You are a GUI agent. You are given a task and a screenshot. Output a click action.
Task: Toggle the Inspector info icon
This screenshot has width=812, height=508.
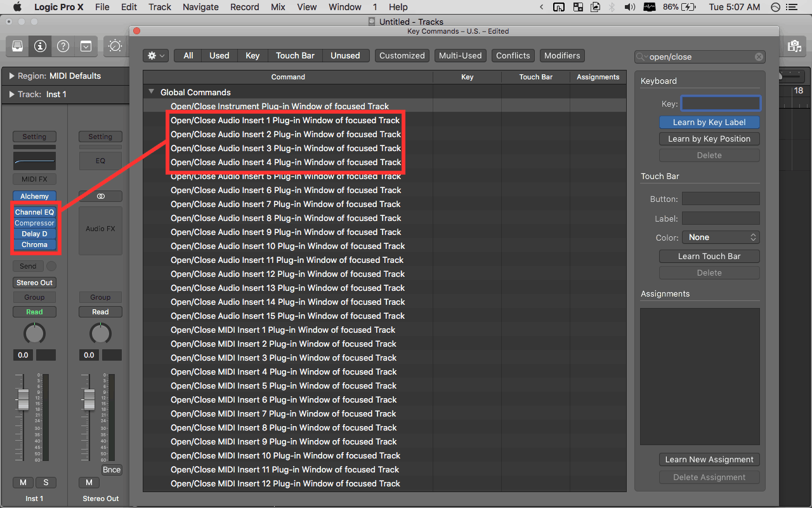tap(40, 46)
